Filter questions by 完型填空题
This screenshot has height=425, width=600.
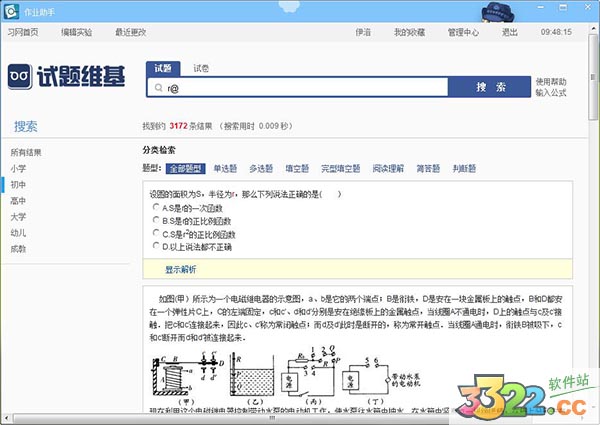341,169
